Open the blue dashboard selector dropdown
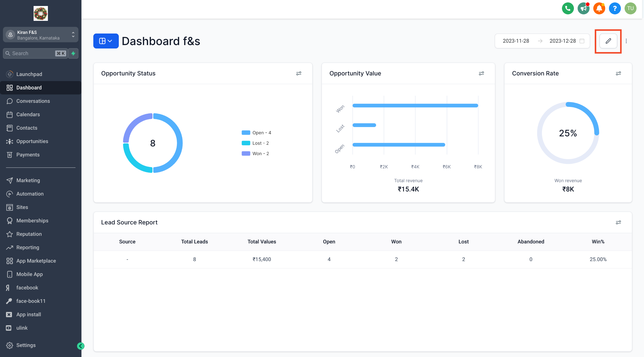Image resolution: width=644 pixels, height=357 pixels. (106, 41)
